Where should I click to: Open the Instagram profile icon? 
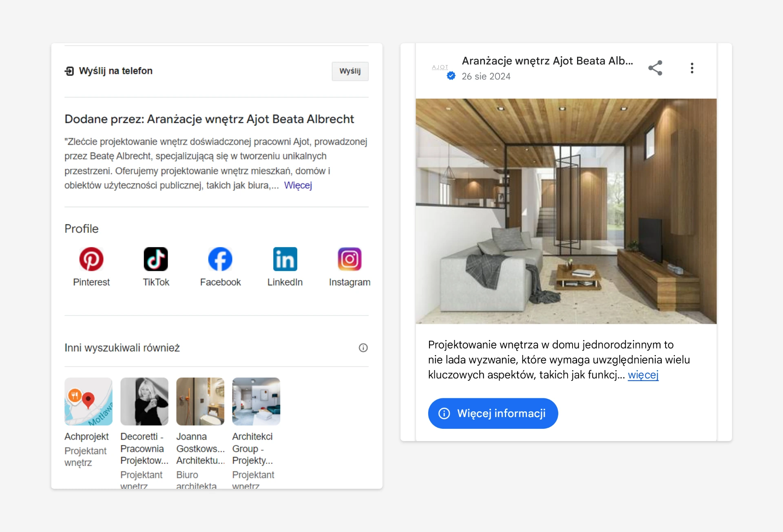tap(349, 259)
